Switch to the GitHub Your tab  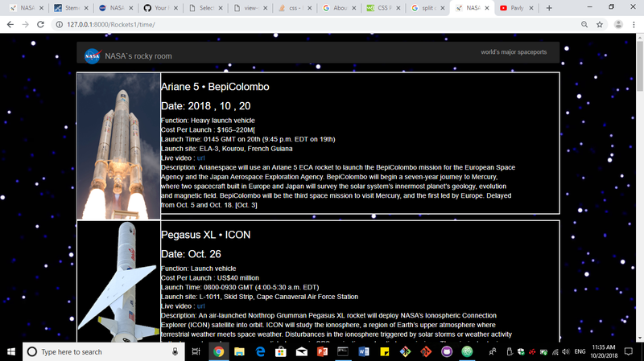click(160, 8)
